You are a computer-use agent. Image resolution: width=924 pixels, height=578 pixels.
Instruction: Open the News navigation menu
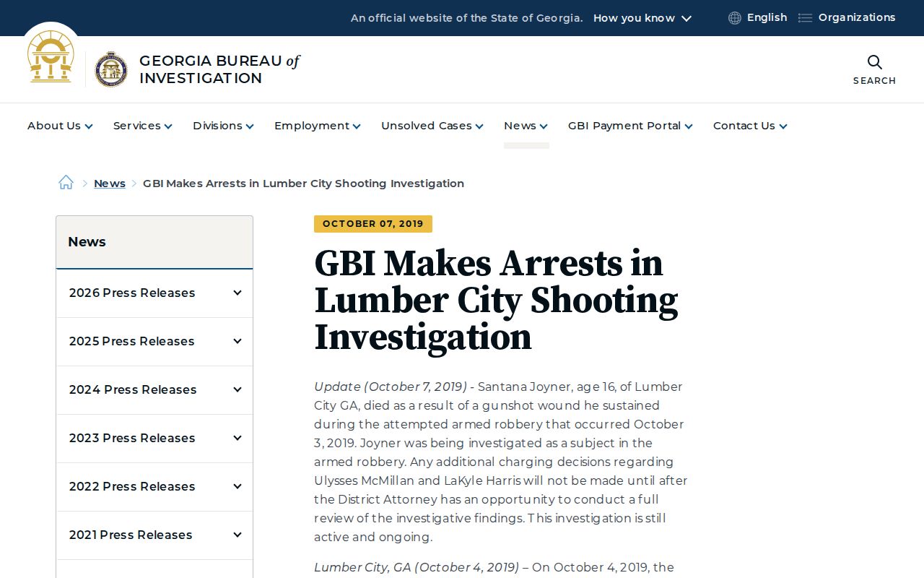click(x=526, y=126)
